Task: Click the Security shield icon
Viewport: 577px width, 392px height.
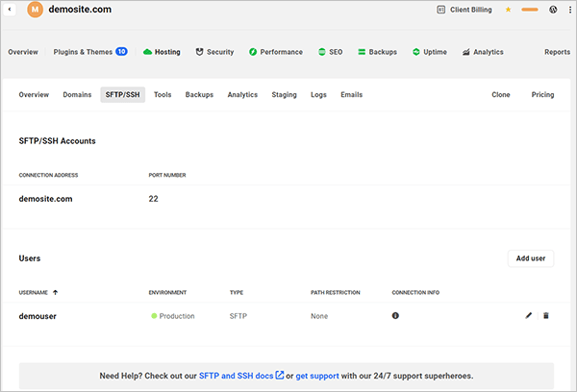Action: (199, 52)
